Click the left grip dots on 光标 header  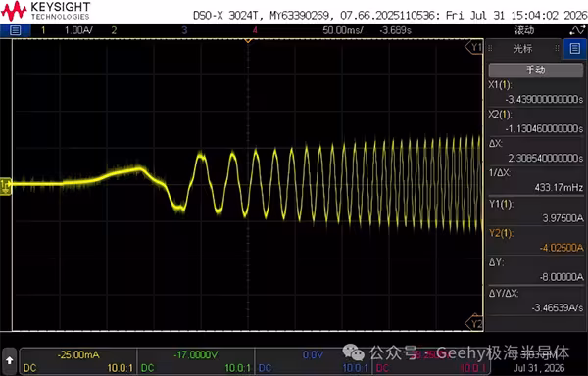[x=490, y=48]
